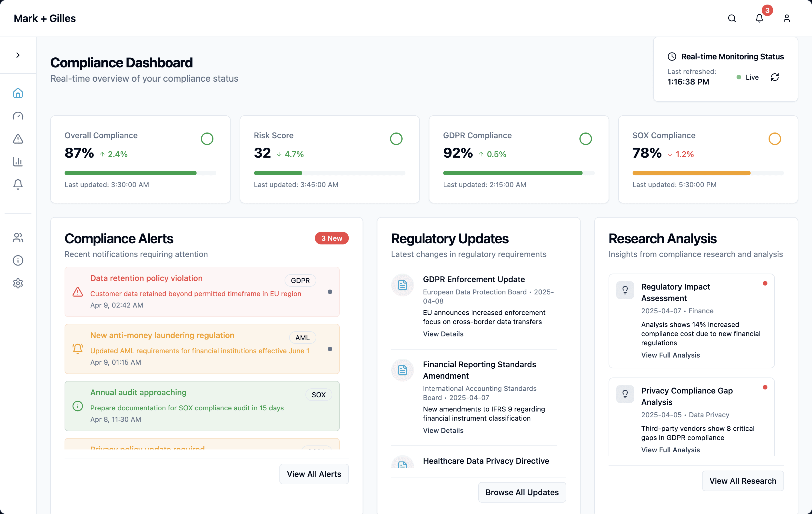Open the user profile icon
The height and width of the screenshot is (514, 812).
click(x=786, y=18)
